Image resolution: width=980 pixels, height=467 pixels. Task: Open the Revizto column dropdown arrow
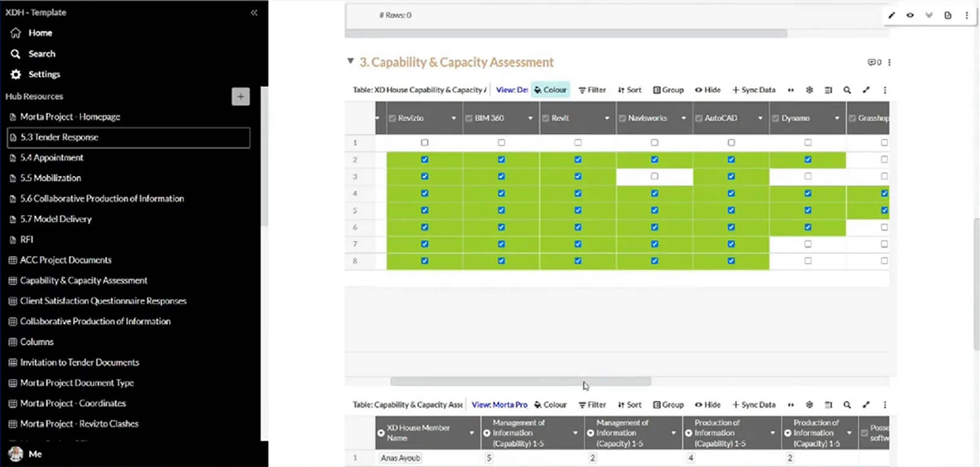[454, 118]
